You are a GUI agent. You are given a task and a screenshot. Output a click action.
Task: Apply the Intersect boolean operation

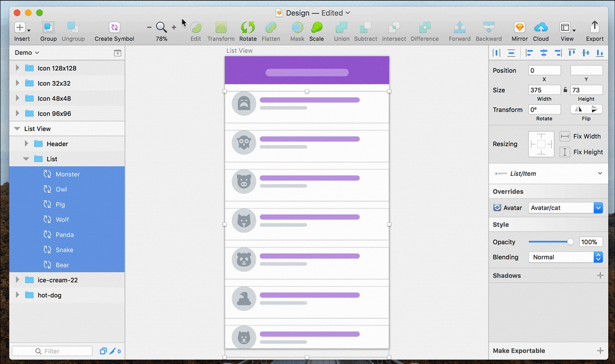click(x=394, y=27)
